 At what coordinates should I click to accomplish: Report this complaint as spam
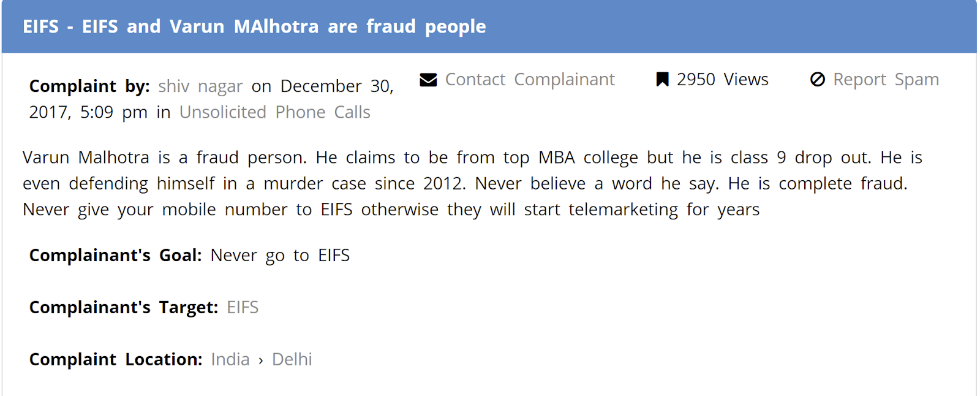(x=885, y=80)
